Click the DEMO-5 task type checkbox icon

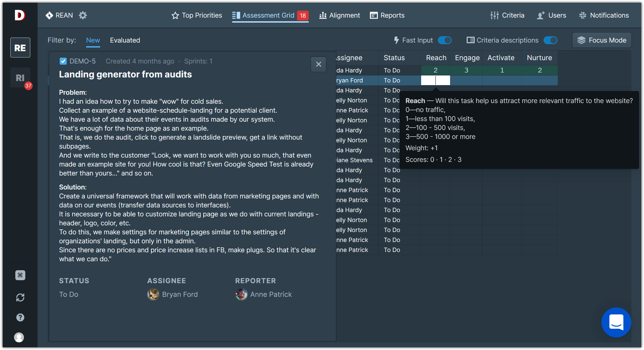tap(63, 61)
